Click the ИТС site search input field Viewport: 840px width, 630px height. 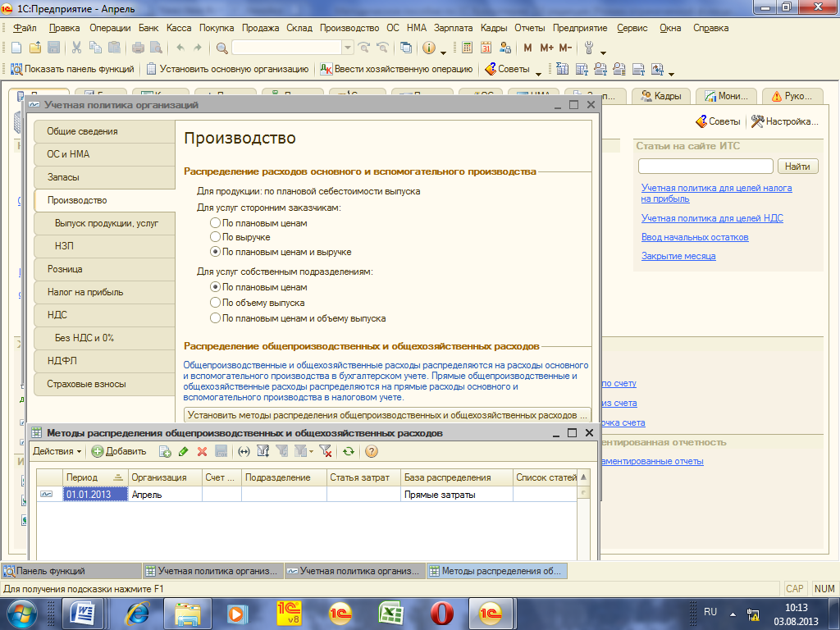(705, 167)
